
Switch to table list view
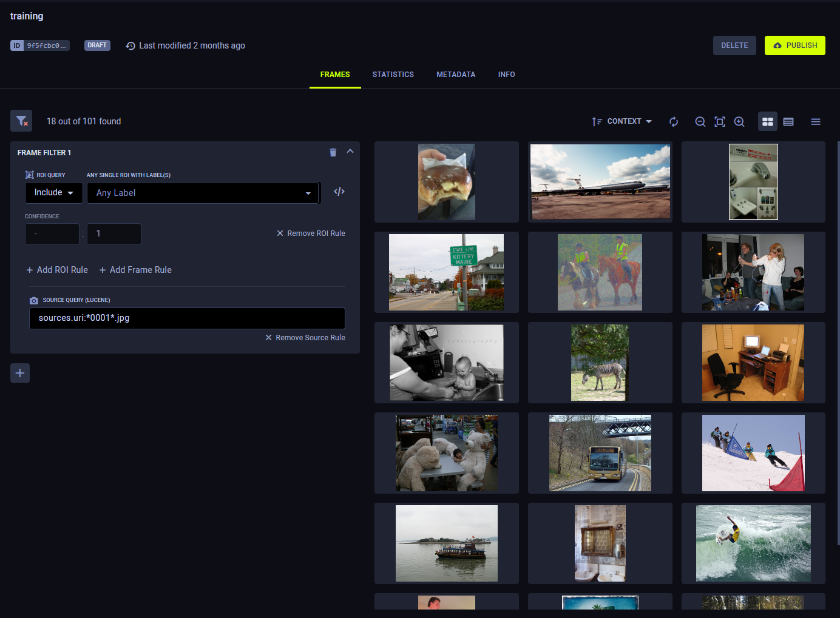click(x=788, y=122)
